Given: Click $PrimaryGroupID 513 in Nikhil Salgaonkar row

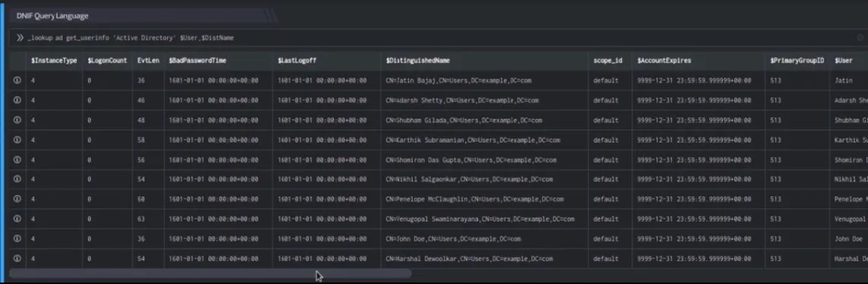Looking at the screenshot, I should click(x=775, y=179).
